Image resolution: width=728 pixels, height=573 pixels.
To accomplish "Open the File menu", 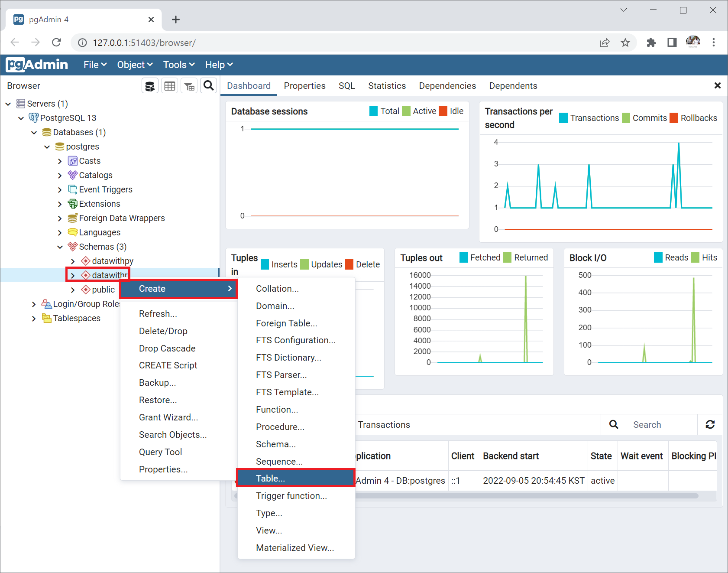I will 95,65.
